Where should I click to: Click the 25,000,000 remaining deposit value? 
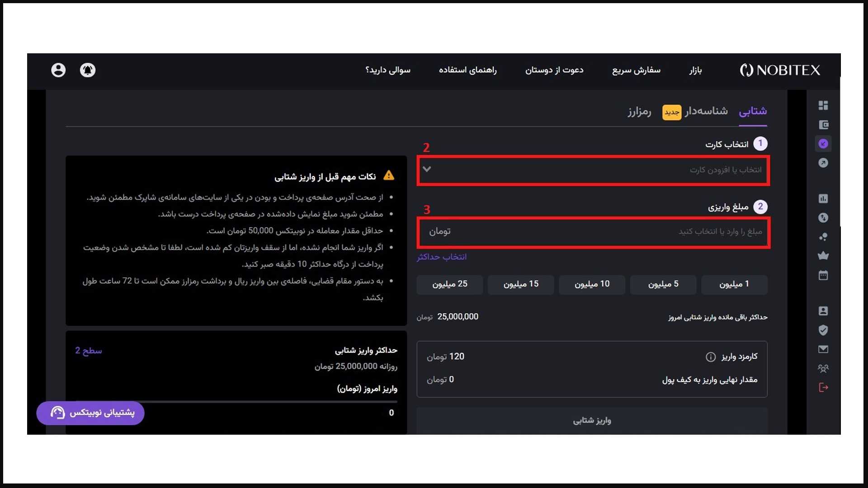(x=458, y=317)
